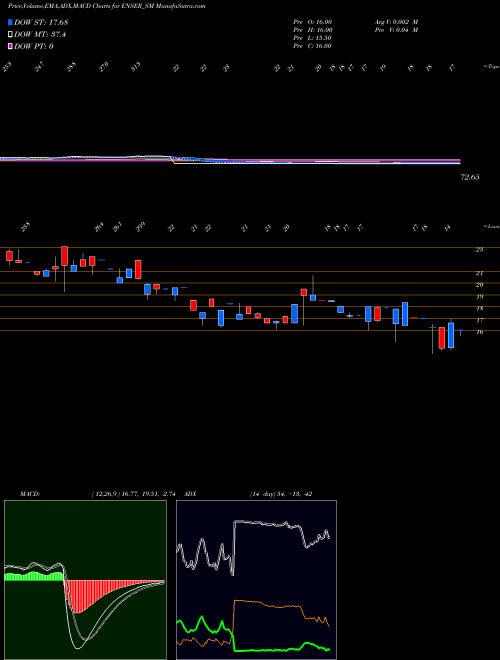Image resolution: width=500 pixels, height=660 pixels.
Task: Click the '<Lows' row label
Action: [491, 226]
